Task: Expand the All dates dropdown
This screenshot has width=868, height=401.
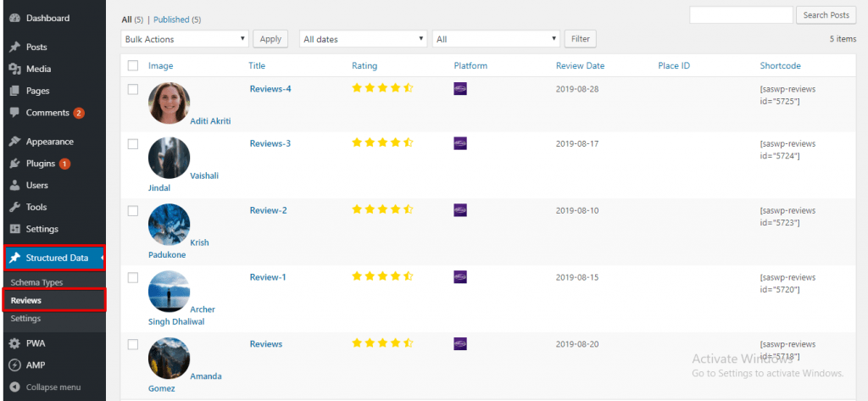Action: 363,39
